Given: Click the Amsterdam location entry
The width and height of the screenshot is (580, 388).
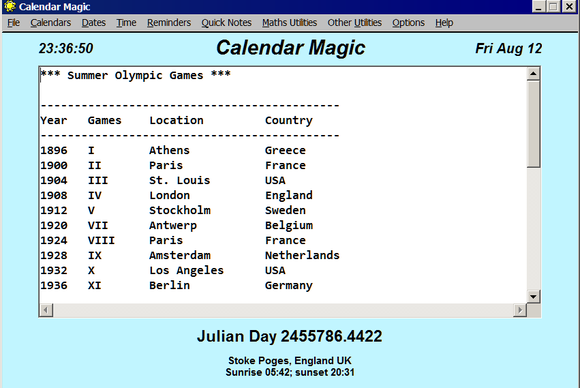Looking at the screenshot, I should tap(180, 255).
